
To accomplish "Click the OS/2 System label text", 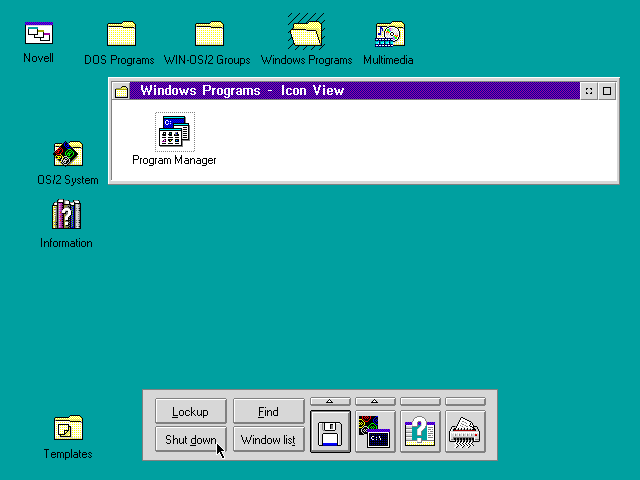I will [x=68, y=180].
